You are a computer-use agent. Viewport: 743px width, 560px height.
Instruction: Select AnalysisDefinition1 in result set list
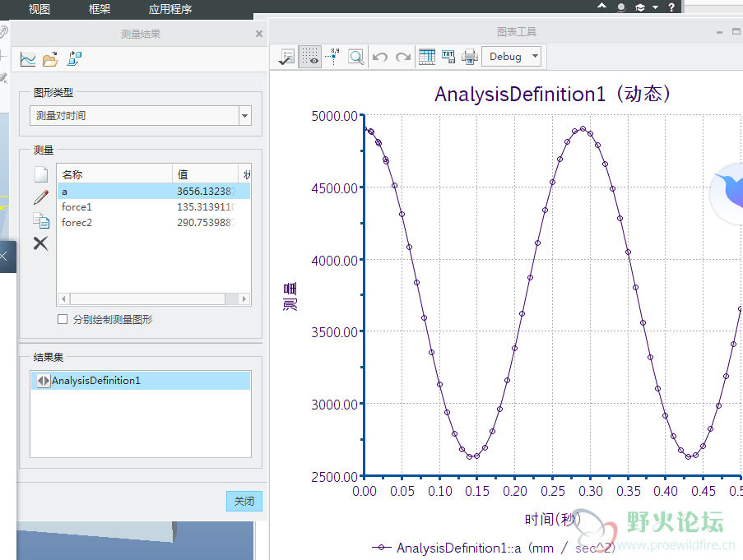coord(141,381)
